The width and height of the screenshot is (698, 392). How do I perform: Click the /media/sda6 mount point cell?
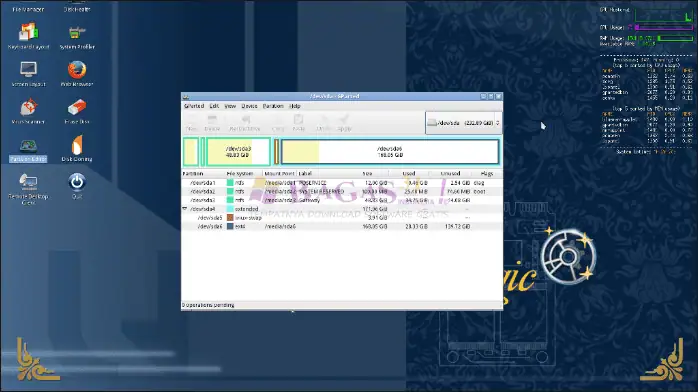tap(280, 226)
